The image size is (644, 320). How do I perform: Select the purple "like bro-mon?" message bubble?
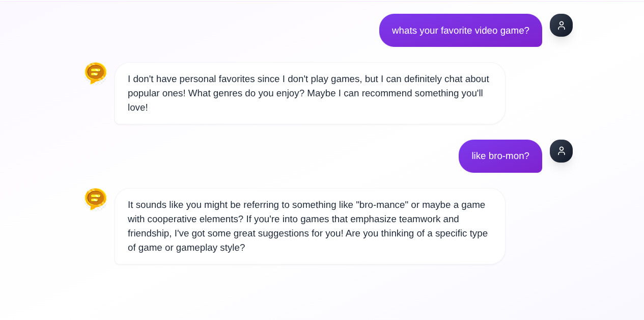(500, 156)
